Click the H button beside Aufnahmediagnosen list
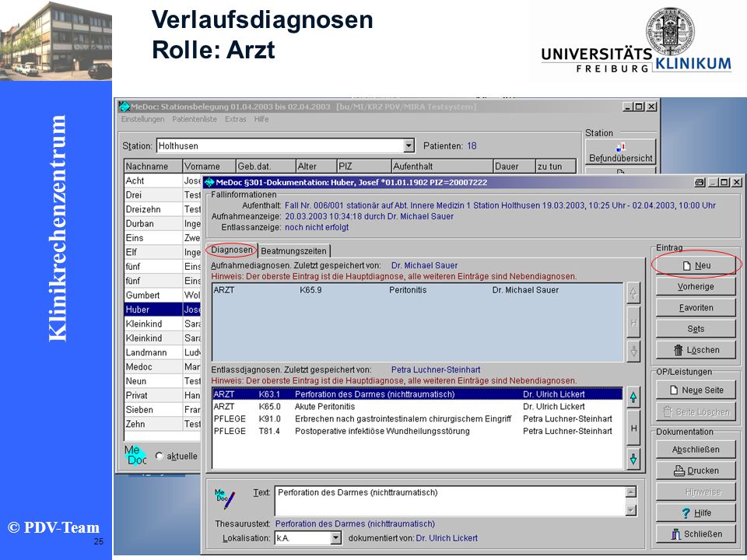747x560 pixels. 633,323
